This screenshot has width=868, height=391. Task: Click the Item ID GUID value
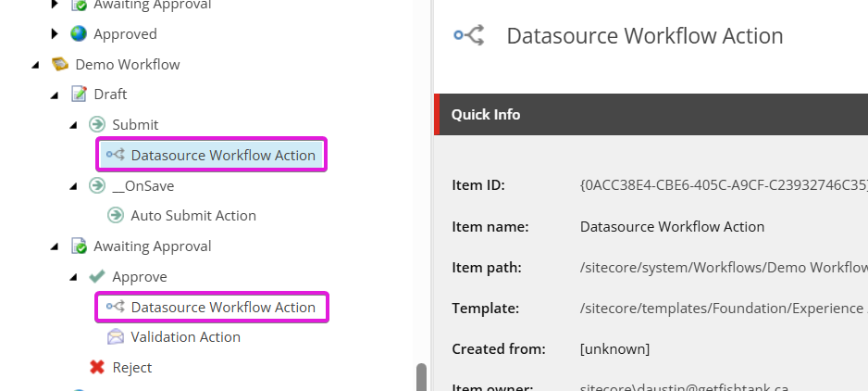coord(724,185)
